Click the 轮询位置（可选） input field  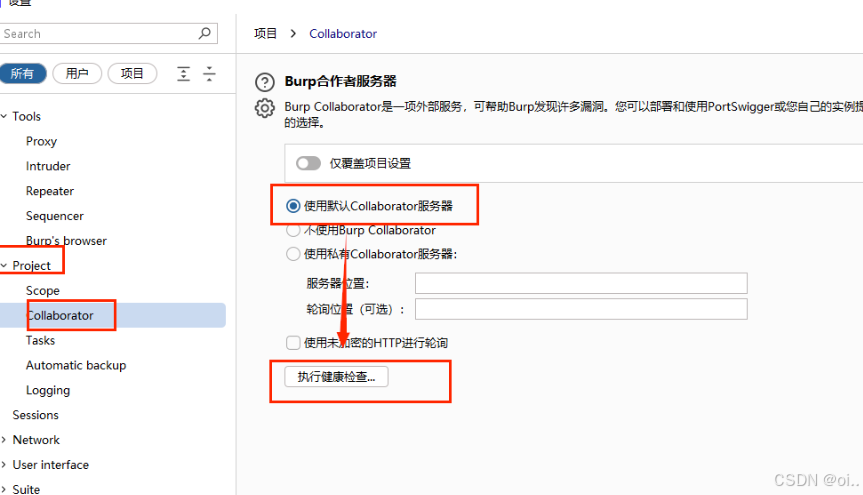click(x=581, y=309)
